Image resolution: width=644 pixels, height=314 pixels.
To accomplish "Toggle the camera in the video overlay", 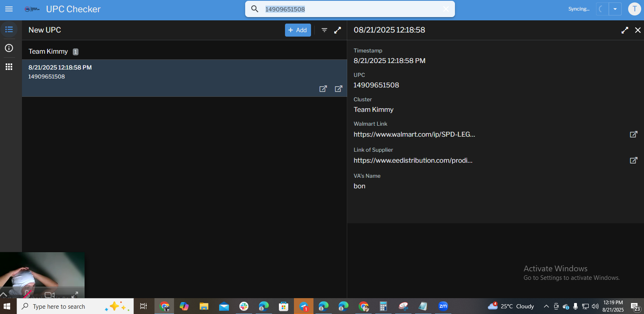I will click(x=49, y=294).
